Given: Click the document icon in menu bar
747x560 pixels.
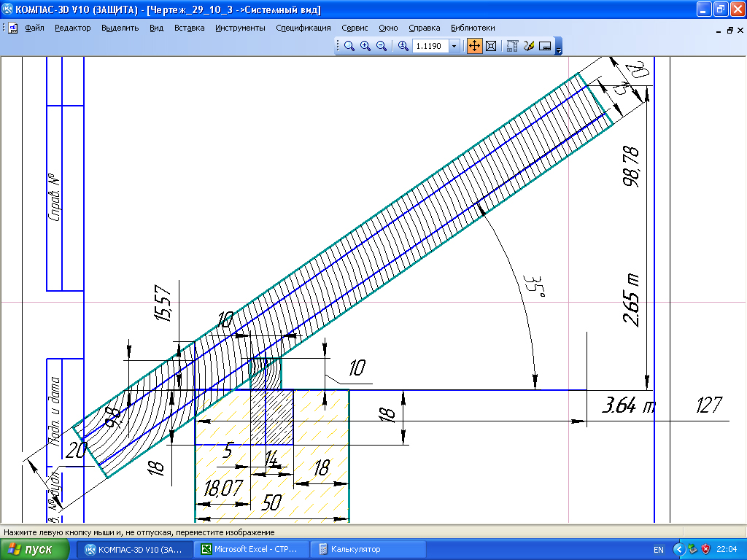Looking at the screenshot, I should [x=13, y=28].
